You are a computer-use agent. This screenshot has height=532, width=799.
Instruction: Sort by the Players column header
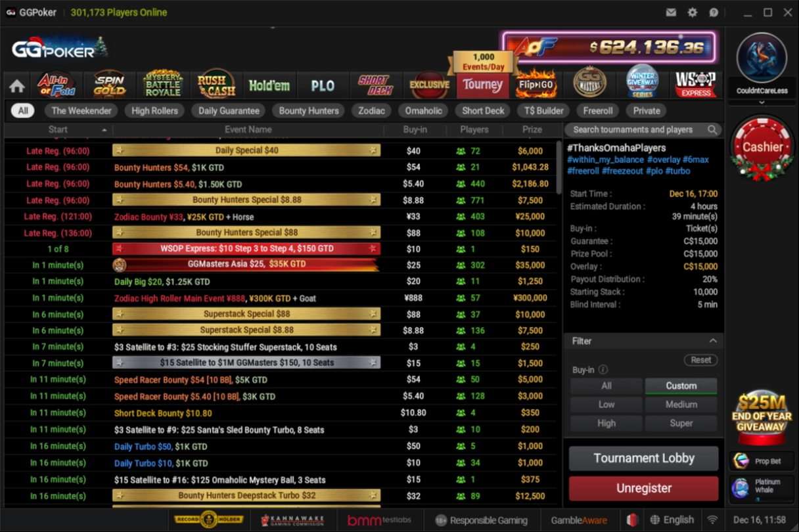pyautogui.click(x=474, y=130)
